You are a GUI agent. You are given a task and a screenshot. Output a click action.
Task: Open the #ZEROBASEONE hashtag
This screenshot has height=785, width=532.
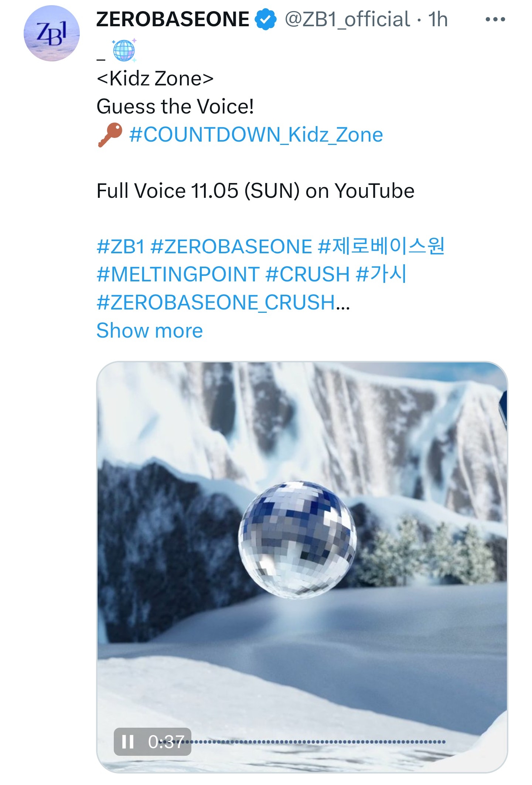[x=231, y=247]
